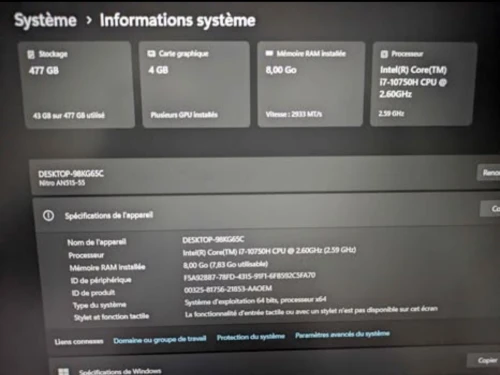The image size is (500, 375).
Task: Select the '43 GB sur 477 GB utilisé' text
Action: pyautogui.click(x=69, y=116)
